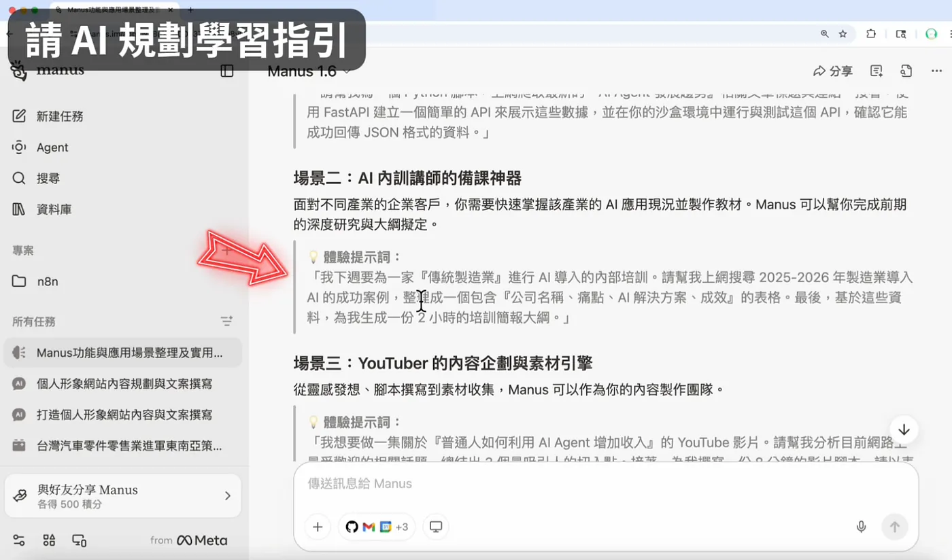
Task: Open settings sliders icon at sidebar bottom
Action: (19, 540)
